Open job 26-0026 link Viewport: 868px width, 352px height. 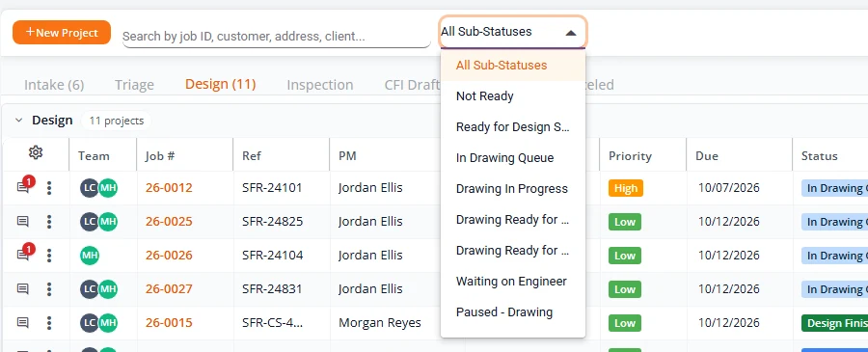click(x=169, y=256)
